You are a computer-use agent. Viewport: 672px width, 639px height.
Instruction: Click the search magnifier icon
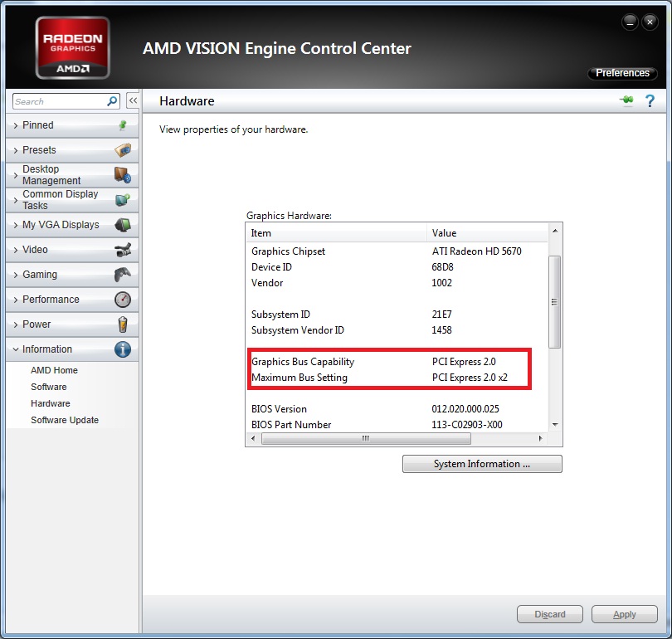coord(112,101)
